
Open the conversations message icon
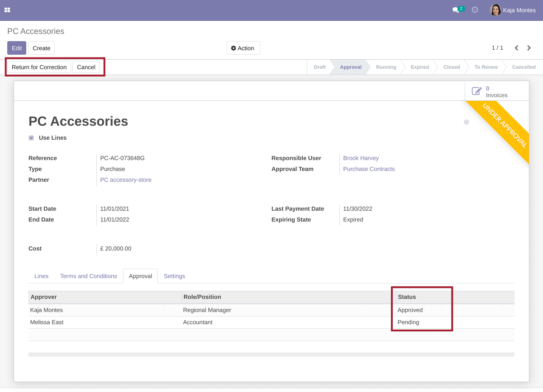pyautogui.click(x=456, y=10)
